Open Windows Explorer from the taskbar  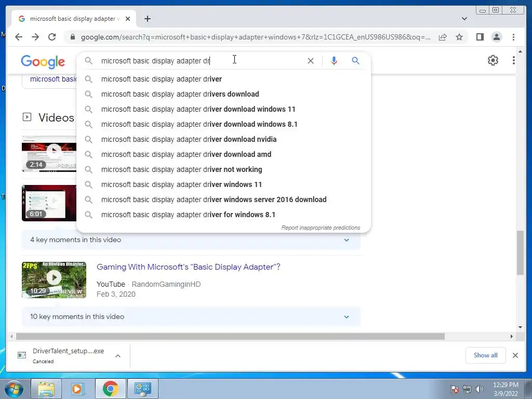46,389
